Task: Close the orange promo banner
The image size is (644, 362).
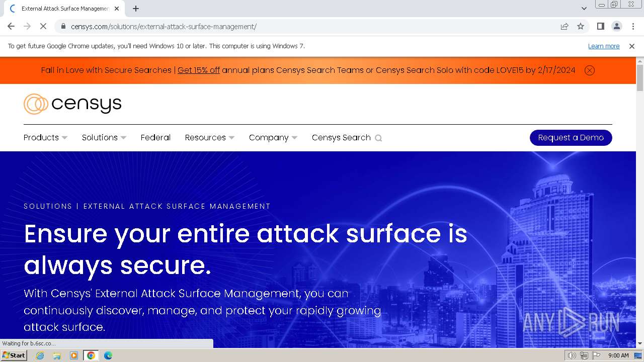Action: [590, 70]
